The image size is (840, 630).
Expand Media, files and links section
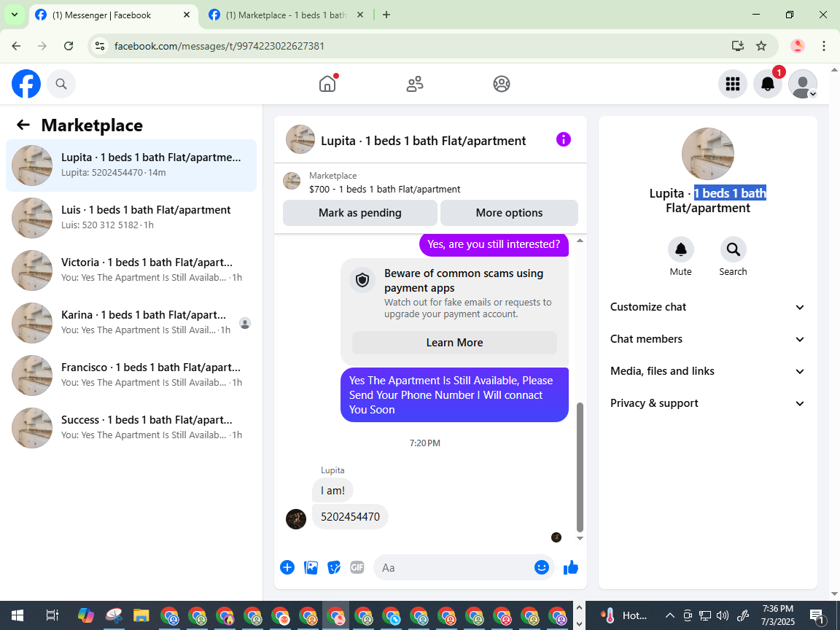click(708, 371)
